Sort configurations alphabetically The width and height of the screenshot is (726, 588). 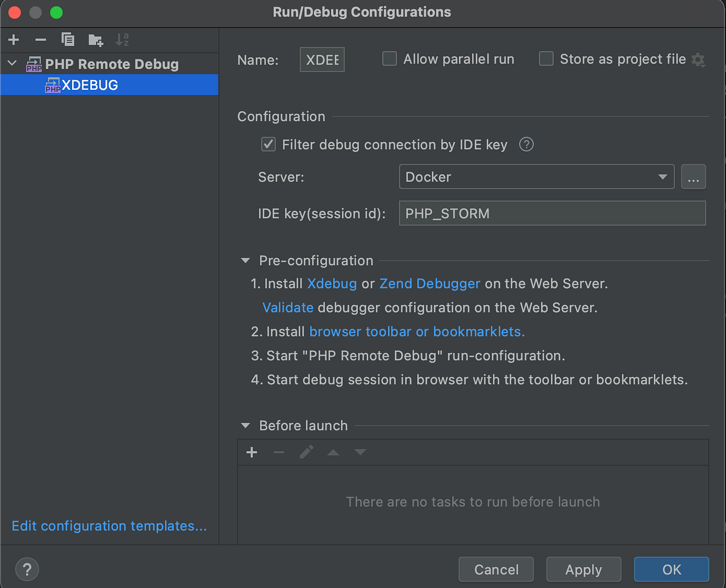coord(122,40)
